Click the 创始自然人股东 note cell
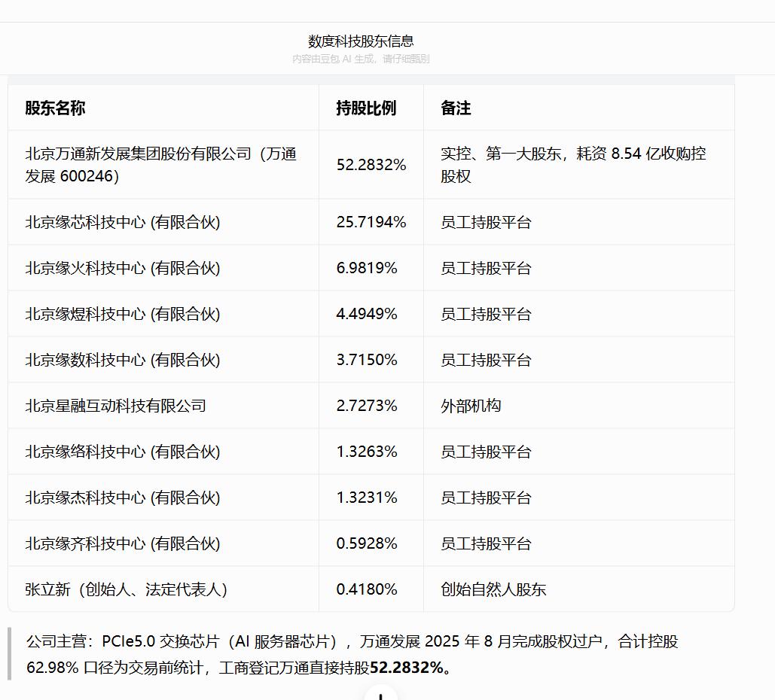This screenshot has width=775, height=700. click(493, 590)
